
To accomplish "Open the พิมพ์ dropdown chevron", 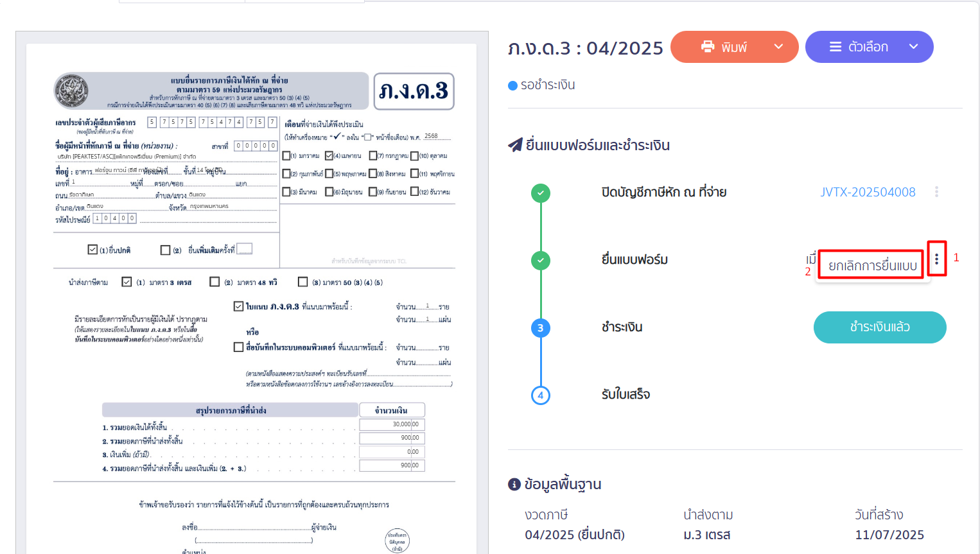I will point(779,46).
